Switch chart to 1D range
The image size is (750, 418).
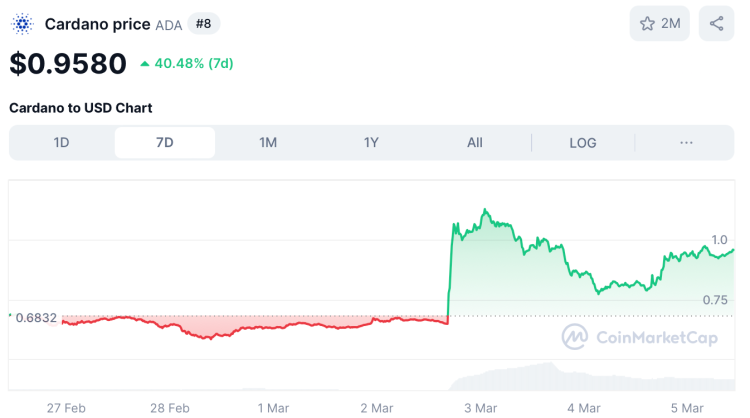pos(61,143)
